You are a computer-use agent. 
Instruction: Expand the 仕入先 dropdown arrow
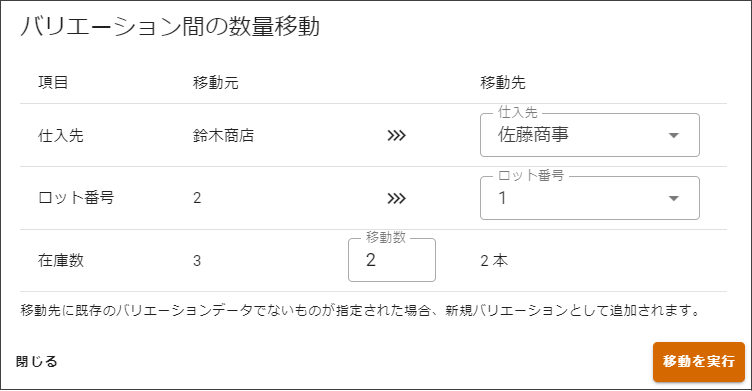[x=673, y=136]
